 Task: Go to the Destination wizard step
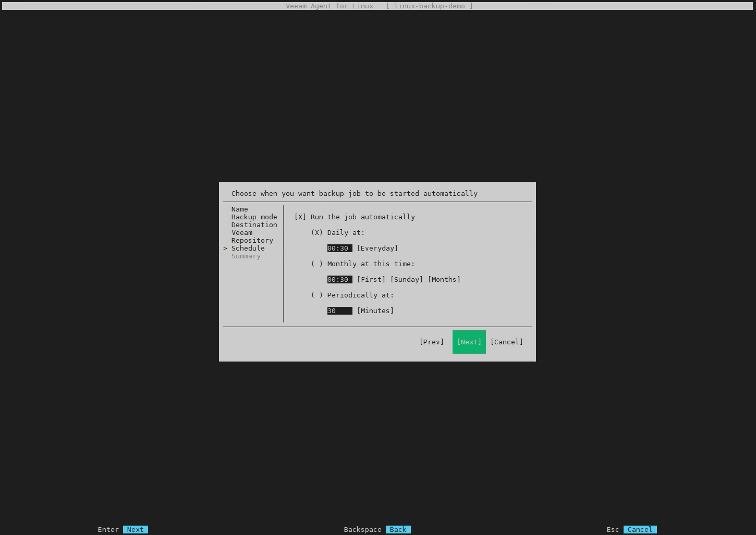click(254, 225)
